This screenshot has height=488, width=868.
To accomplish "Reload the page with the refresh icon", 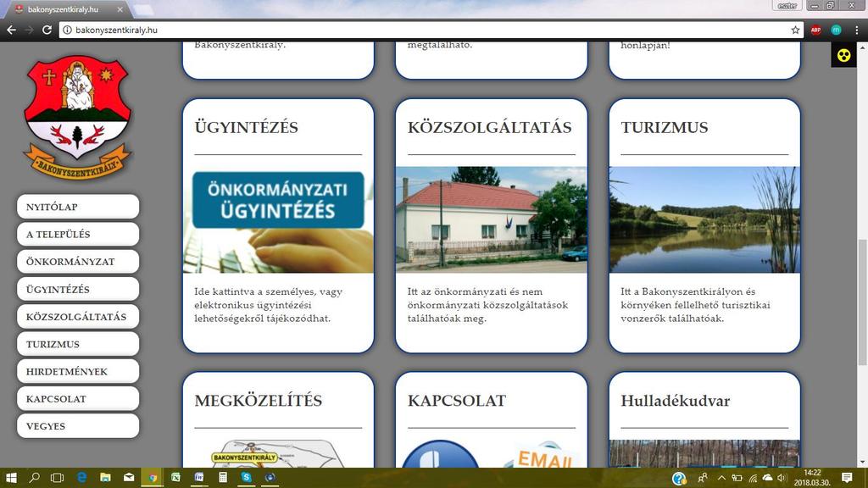I will coord(47,30).
